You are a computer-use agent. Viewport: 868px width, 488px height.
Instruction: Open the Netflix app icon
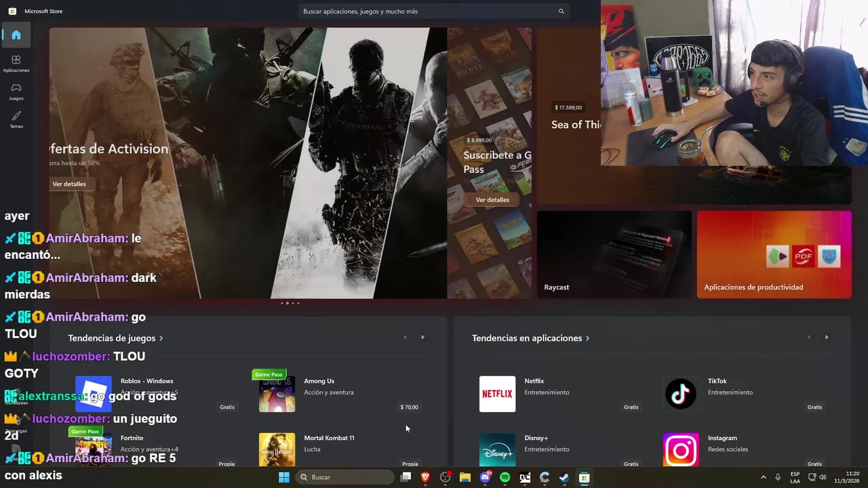point(497,394)
